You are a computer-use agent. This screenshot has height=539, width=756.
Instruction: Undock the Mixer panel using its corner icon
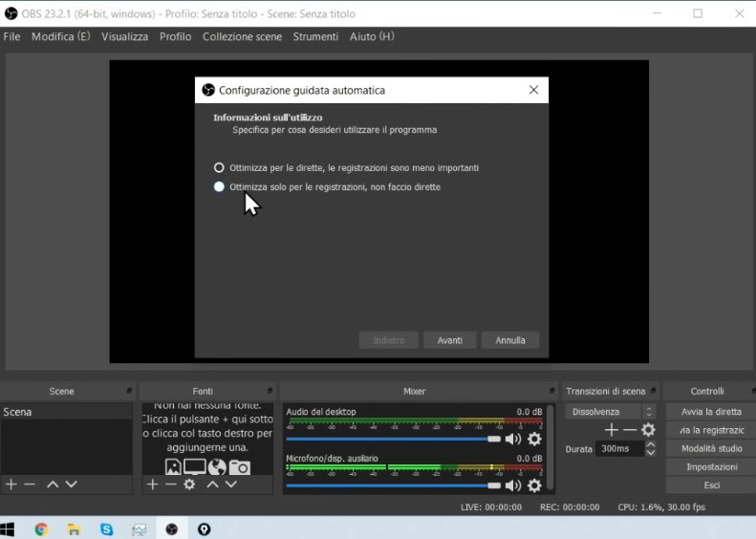[551, 391]
